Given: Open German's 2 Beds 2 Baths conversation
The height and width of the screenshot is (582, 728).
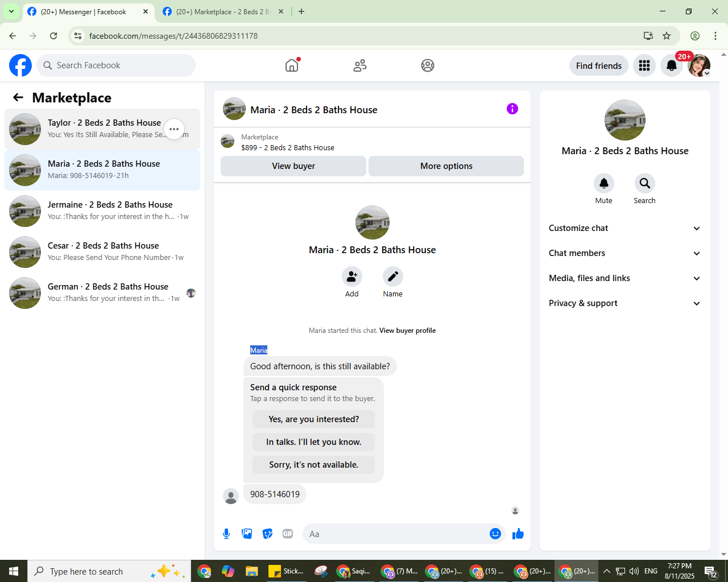Looking at the screenshot, I should [x=102, y=293].
